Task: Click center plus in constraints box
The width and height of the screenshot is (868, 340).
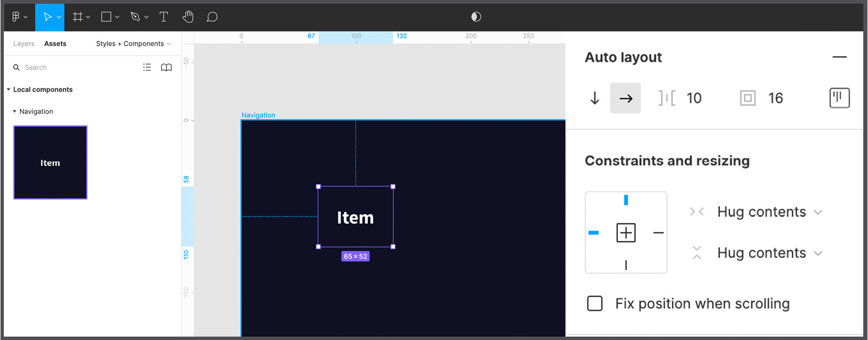Action: pos(626,233)
